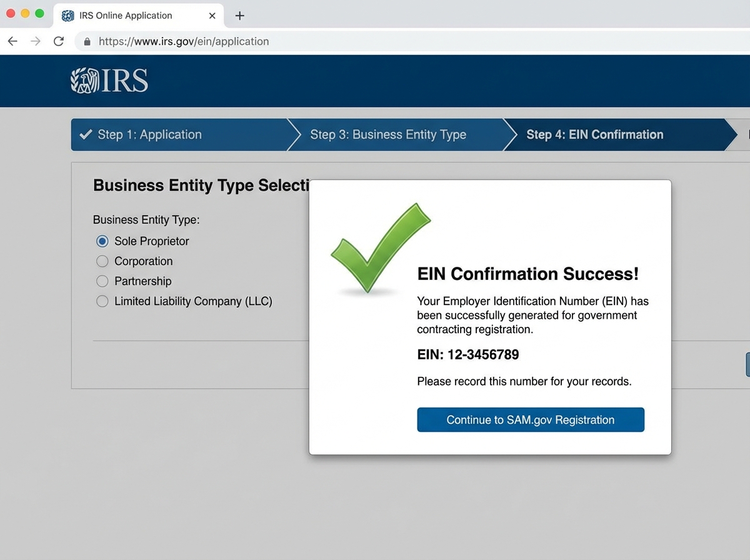Select the Sole Proprietor option
The image size is (750, 560).
[x=102, y=241]
